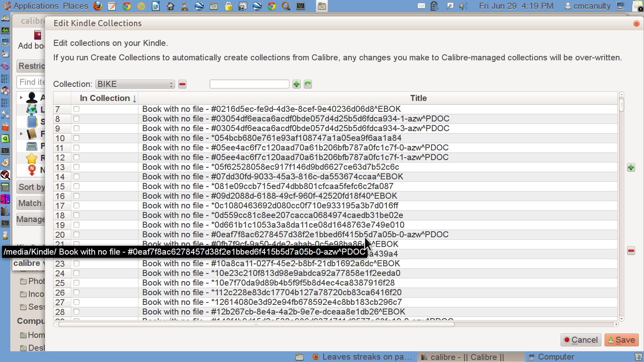
Task: Save the Kindle collection changes
Action: (621, 340)
